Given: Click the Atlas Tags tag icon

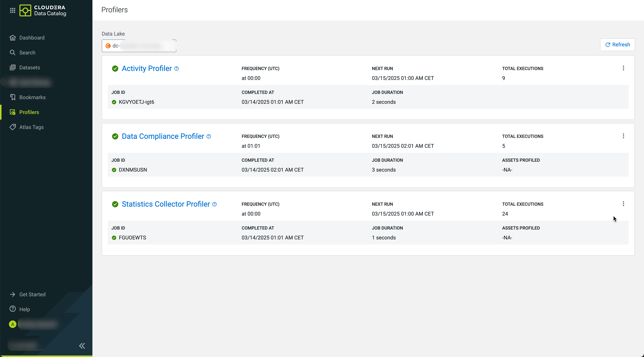Looking at the screenshot, I should point(12,127).
